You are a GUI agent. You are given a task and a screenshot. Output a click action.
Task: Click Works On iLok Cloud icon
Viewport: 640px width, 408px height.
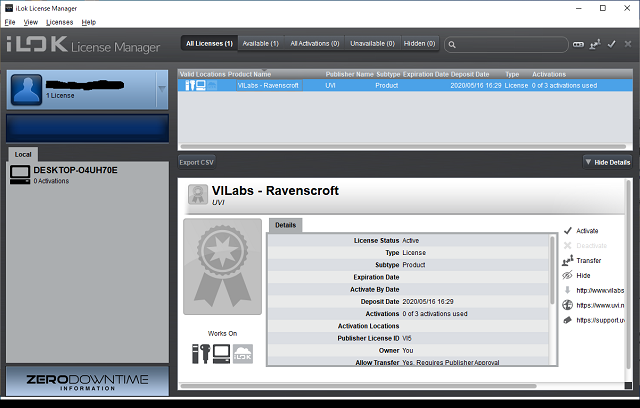click(243, 353)
